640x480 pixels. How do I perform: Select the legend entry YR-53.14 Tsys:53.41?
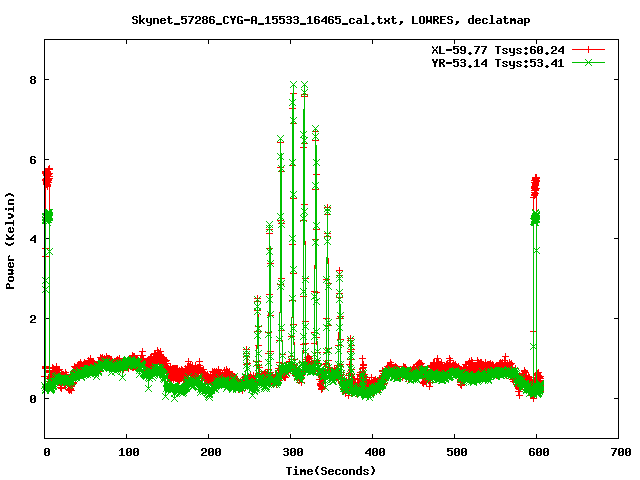(498, 63)
